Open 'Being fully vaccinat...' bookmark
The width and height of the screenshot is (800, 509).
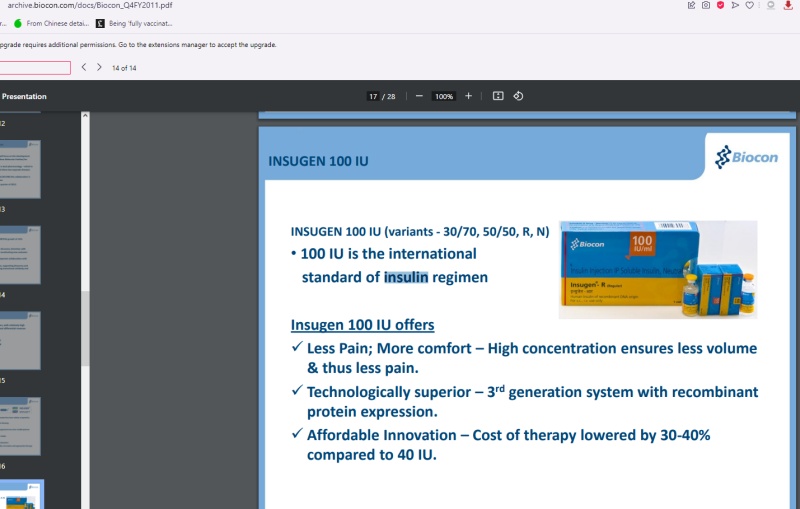(134, 23)
